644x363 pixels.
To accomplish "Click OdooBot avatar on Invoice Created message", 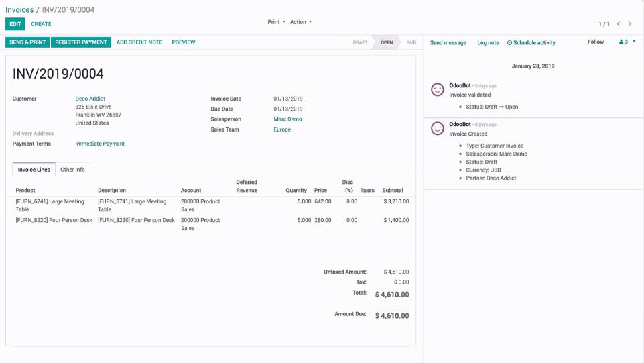I will (437, 128).
